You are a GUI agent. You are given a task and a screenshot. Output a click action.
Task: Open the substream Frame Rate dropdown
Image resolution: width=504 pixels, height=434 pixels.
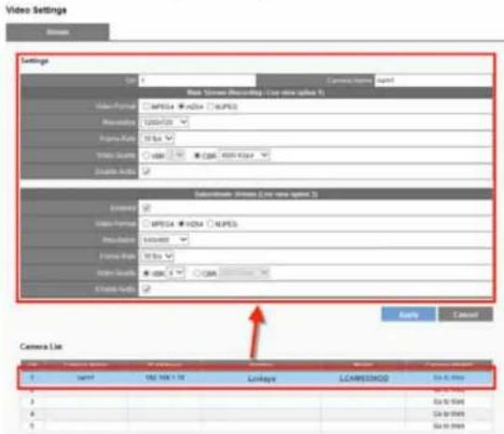157,257
